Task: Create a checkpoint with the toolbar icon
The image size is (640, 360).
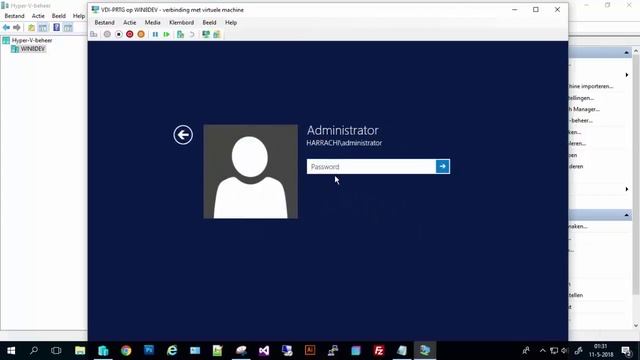Action: click(180, 35)
